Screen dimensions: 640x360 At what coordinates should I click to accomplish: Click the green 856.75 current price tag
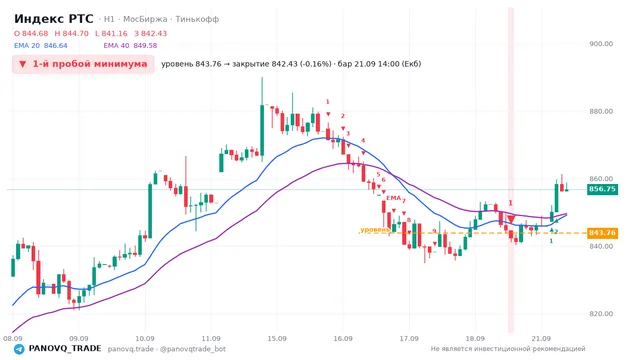click(x=602, y=189)
